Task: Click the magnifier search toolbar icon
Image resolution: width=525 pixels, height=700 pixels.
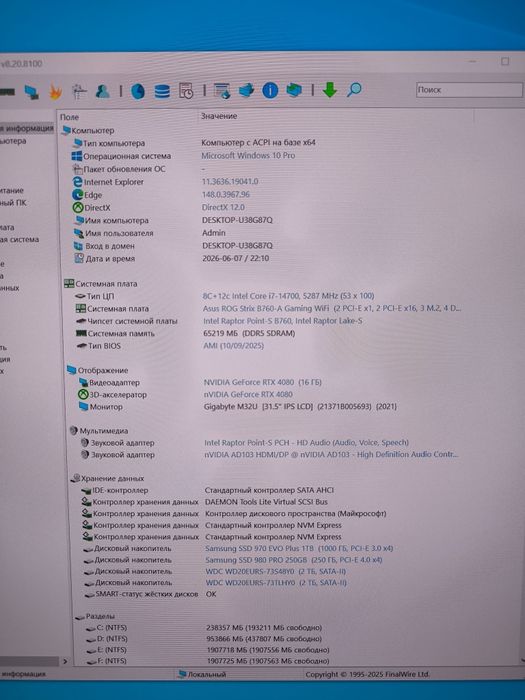Action: pos(354,89)
